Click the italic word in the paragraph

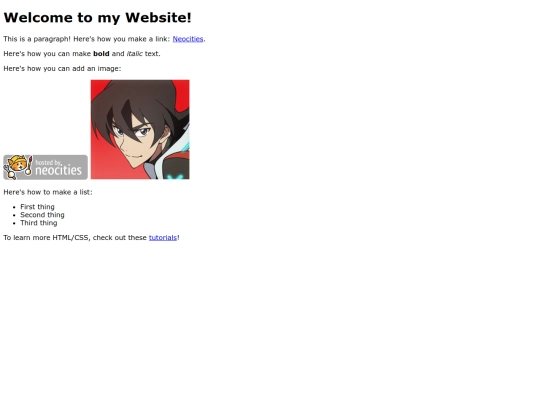coord(134,54)
